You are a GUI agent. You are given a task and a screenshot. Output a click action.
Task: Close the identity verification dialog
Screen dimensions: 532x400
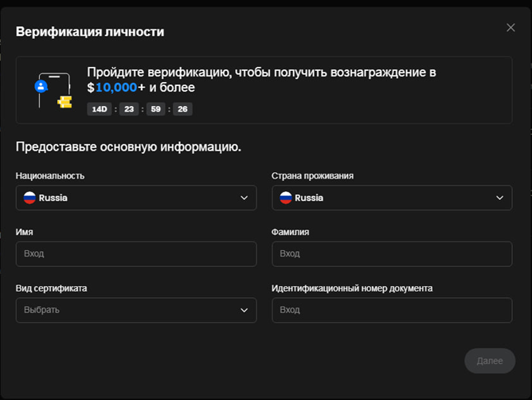[510, 28]
